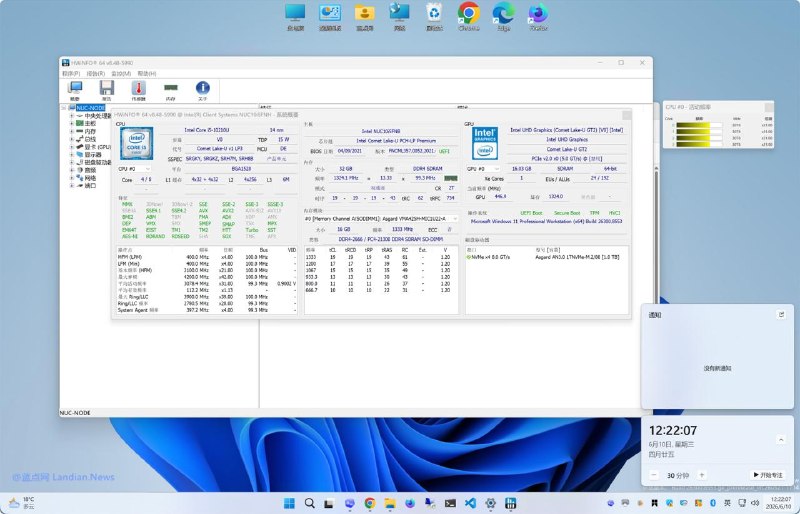The width and height of the screenshot is (800, 514).
Task: Open the About info toolbar icon
Action: point(203,90)
